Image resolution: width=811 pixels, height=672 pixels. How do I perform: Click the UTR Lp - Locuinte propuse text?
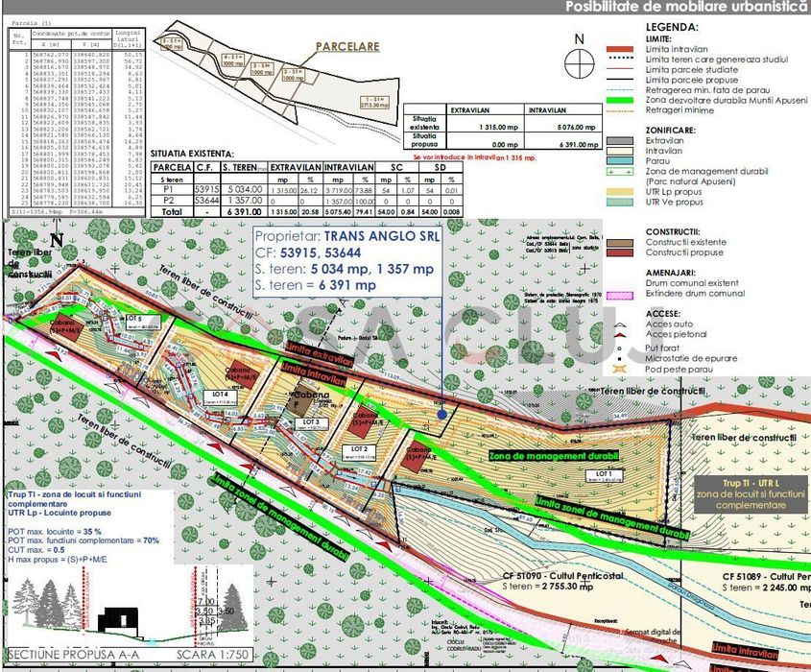coord(60,513)
